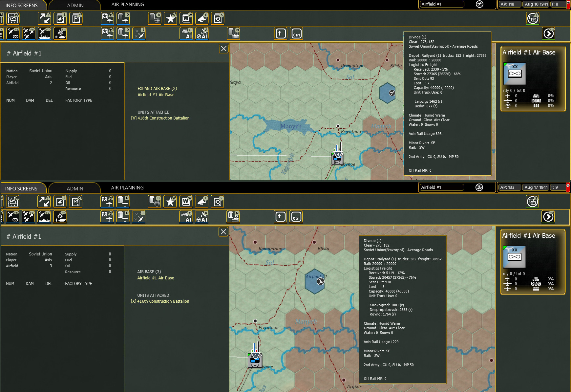
Task: Select the unit counter at Divnoe on the Aug 10 map
Action: [338, 158]
